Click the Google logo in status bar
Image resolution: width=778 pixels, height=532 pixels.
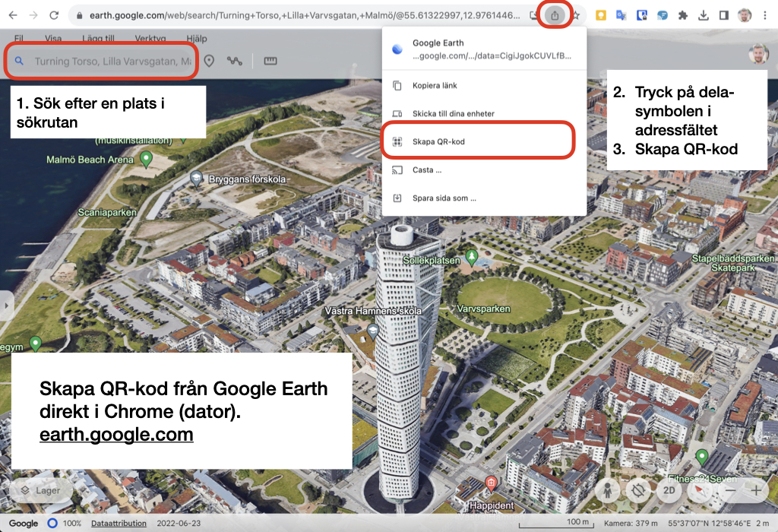click(x=24, y=523)
